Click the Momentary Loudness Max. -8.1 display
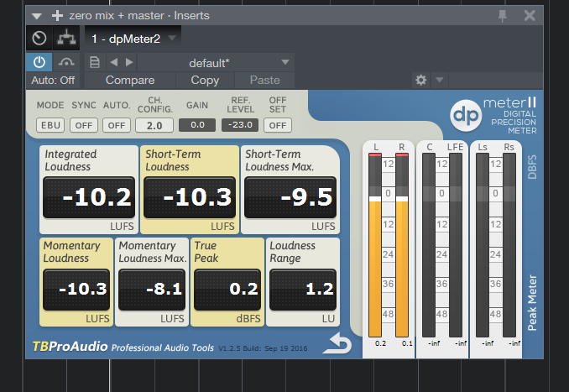 point(152,290)
